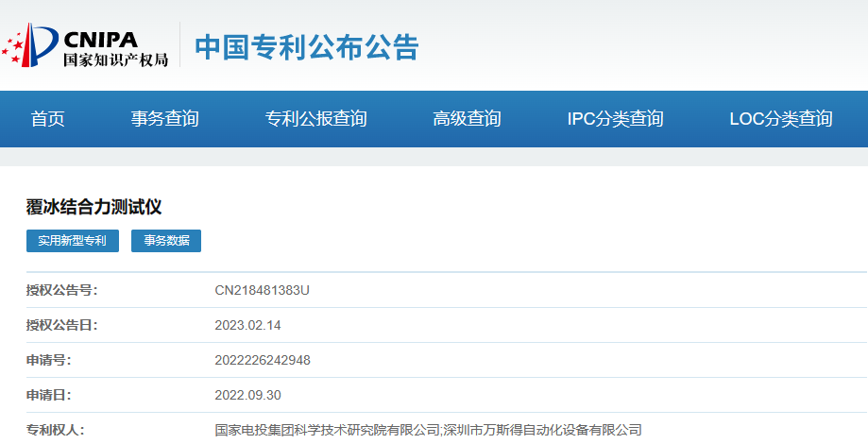This screenshot has width=868, height=444.
Task: Click the 事务数据 button
Action: pos(166,241)
